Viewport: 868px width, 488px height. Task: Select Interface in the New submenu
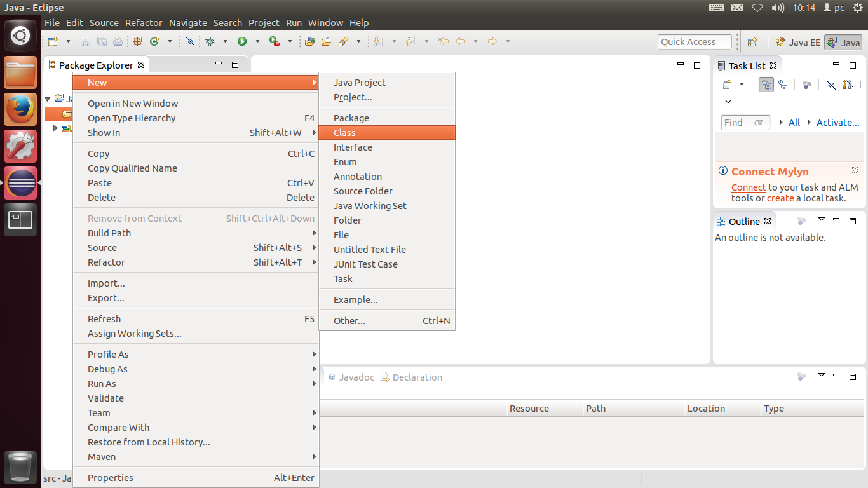[x=387, y=147]
